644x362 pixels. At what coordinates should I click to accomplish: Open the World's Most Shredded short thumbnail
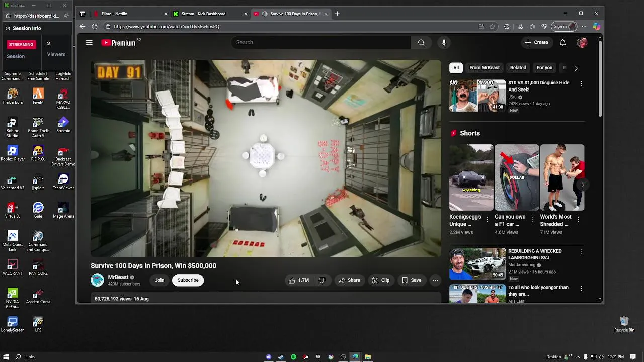tap(562, 177)
